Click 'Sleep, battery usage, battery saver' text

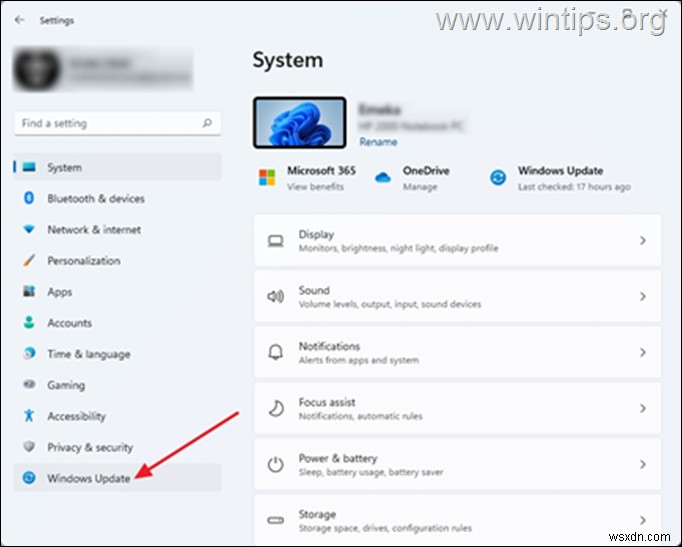(x=371, y=472)
